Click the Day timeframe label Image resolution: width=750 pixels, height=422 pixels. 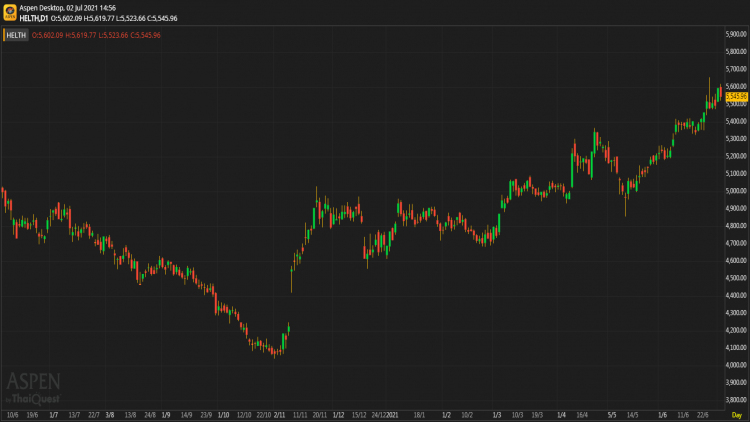tap(736, 415)
